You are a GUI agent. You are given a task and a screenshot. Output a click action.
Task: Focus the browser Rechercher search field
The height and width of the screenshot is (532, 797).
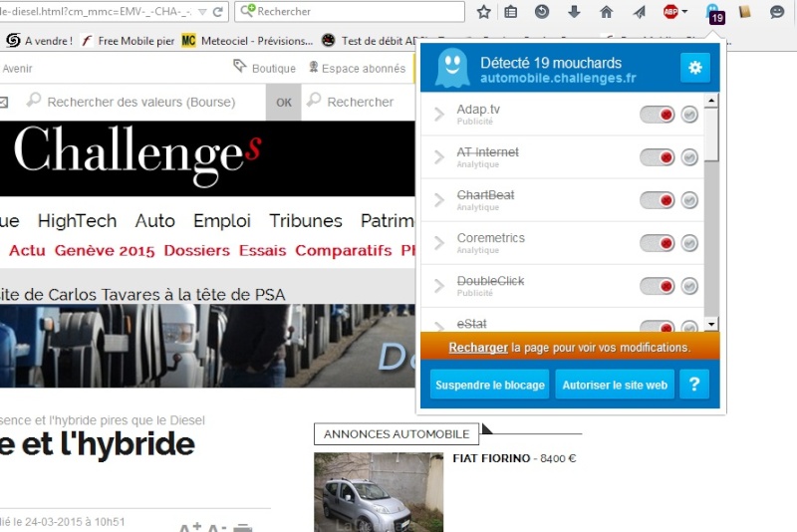[x=350, y=12]
